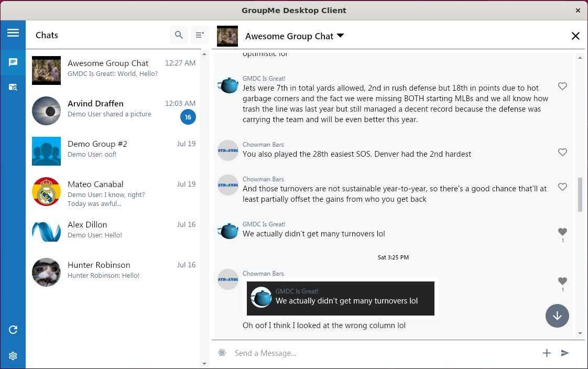588x369 pixels.
Task: Click the message pane scroll down arrow
Action: [x=580, y=333]
